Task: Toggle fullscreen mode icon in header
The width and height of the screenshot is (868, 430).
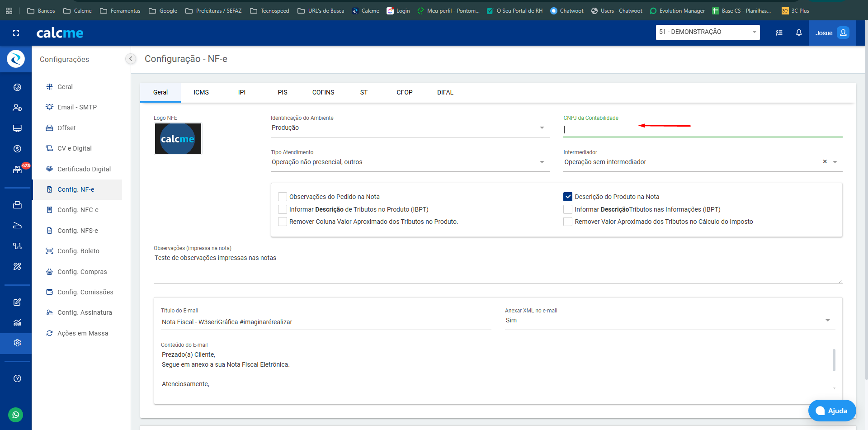Action: click(16, 33)
